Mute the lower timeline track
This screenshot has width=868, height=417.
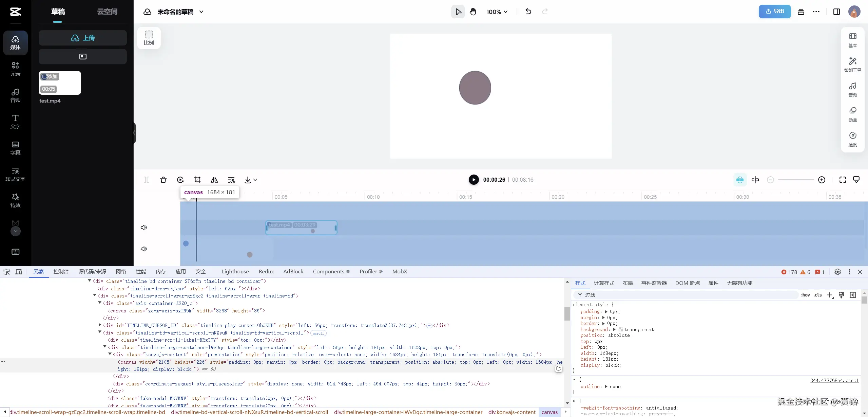pos(143,249)
